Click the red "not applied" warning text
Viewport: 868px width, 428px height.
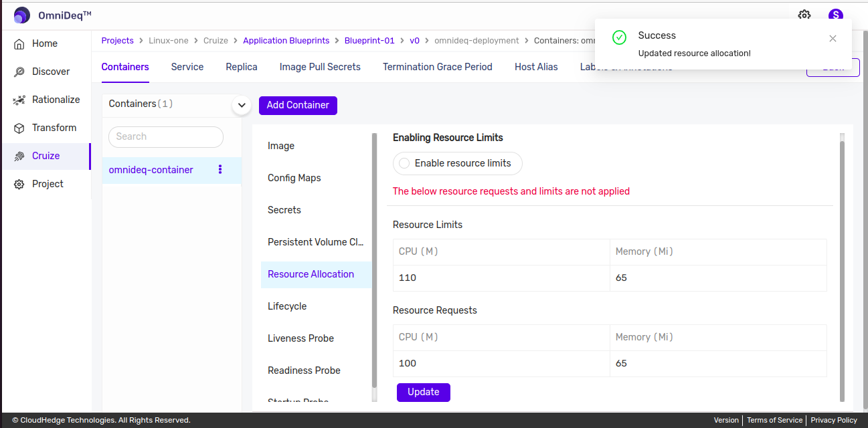tap(511, 191)
